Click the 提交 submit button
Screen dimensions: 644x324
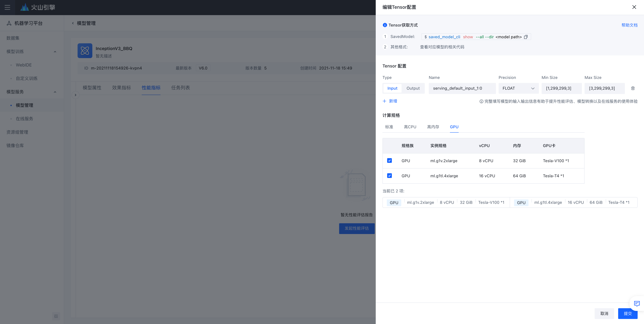(x=628, y=313)
